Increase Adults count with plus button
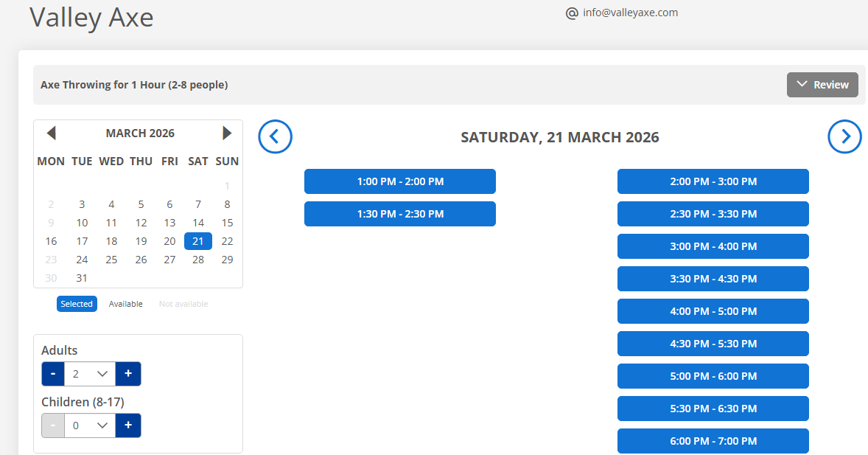Image resolution: width=868 pixels, height=455 pixels. click(128, 374)
